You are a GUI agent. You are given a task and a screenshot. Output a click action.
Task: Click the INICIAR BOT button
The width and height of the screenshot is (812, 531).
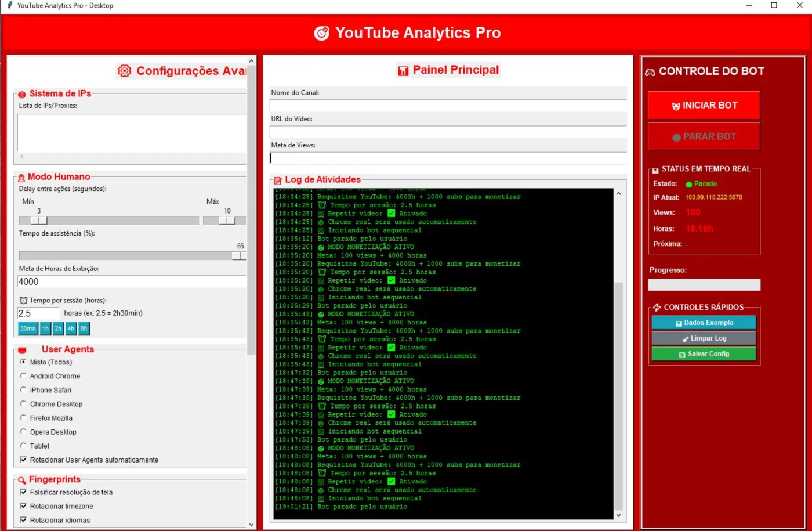(704, 106)
